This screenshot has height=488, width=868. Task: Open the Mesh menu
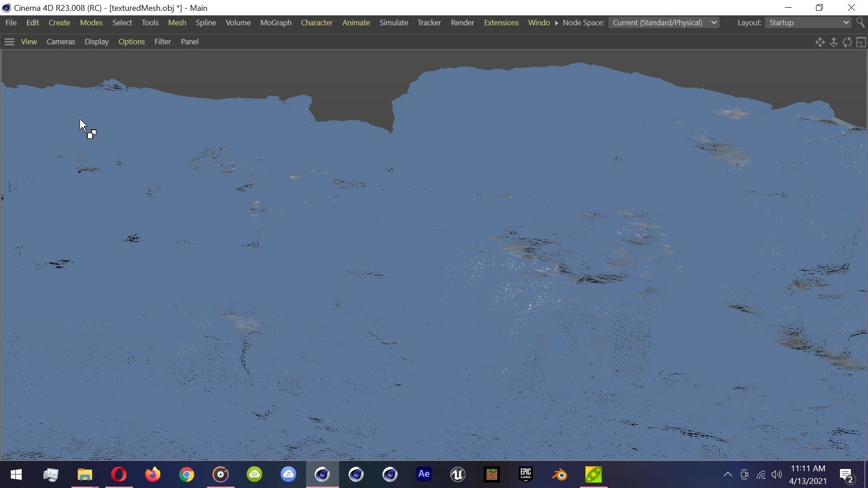tap(177, 23)
